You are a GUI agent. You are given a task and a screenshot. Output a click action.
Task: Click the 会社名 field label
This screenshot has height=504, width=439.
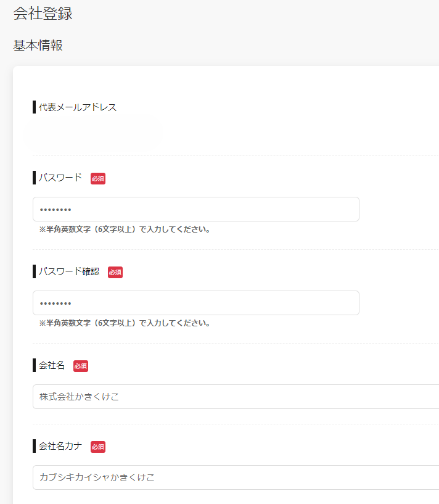52,365
